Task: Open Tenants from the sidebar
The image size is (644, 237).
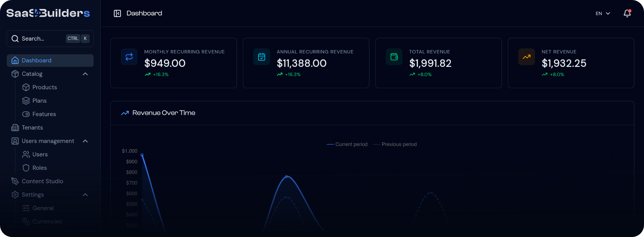Action: [x=32, y=128]
